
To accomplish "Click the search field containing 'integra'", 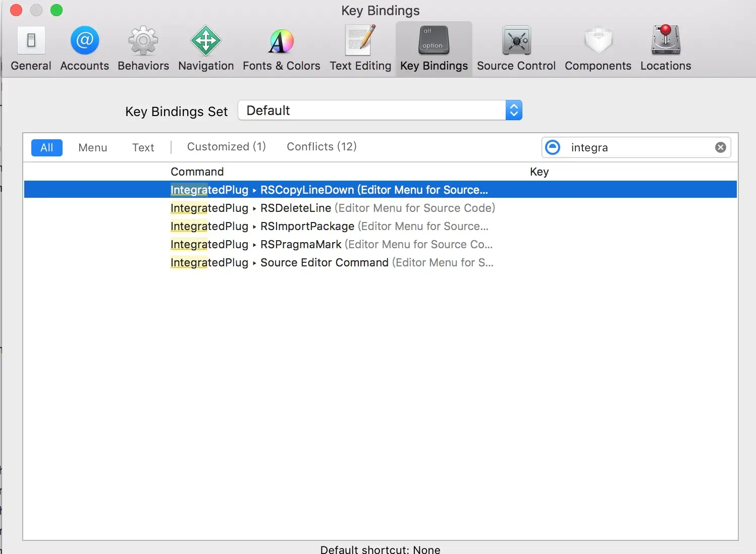I will tap(636, 147).
